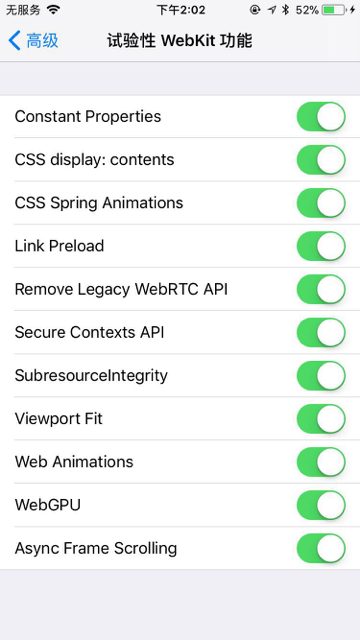
Task: Disable Async Frame Scrolling switch
Action: click(321, 548)
